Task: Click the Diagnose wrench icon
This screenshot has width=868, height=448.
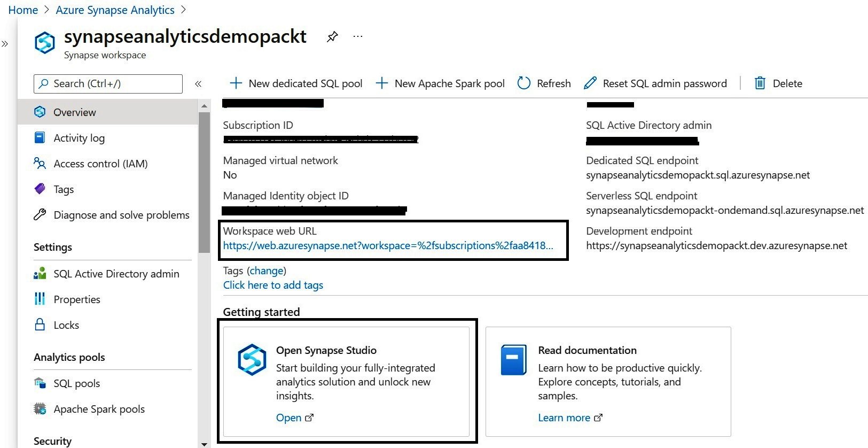Action: [40, 214]
